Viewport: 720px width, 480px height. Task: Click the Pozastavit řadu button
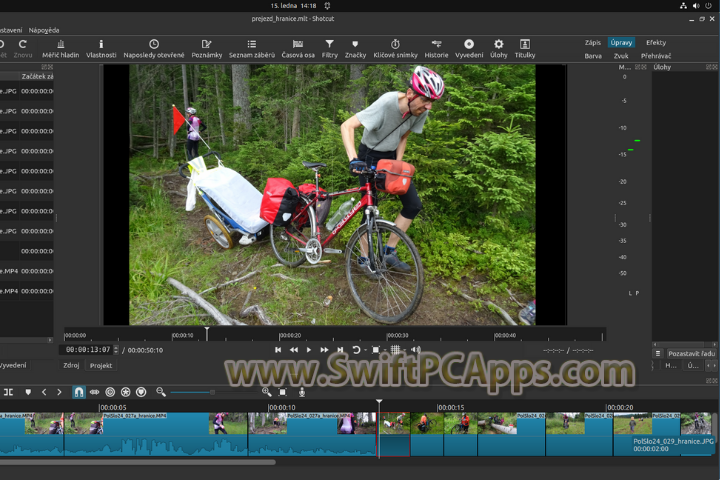pyautogui.click(x=692, y=353)
